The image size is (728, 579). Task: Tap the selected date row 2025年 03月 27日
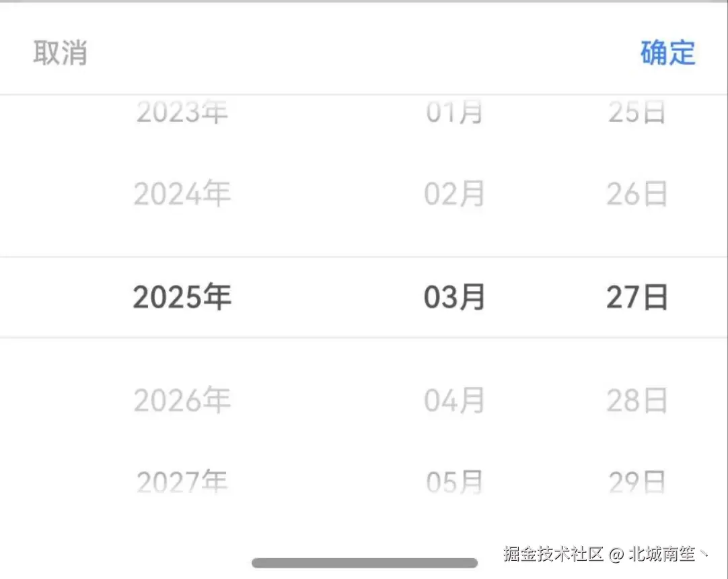pyautogui.click(x=364, y=296)
